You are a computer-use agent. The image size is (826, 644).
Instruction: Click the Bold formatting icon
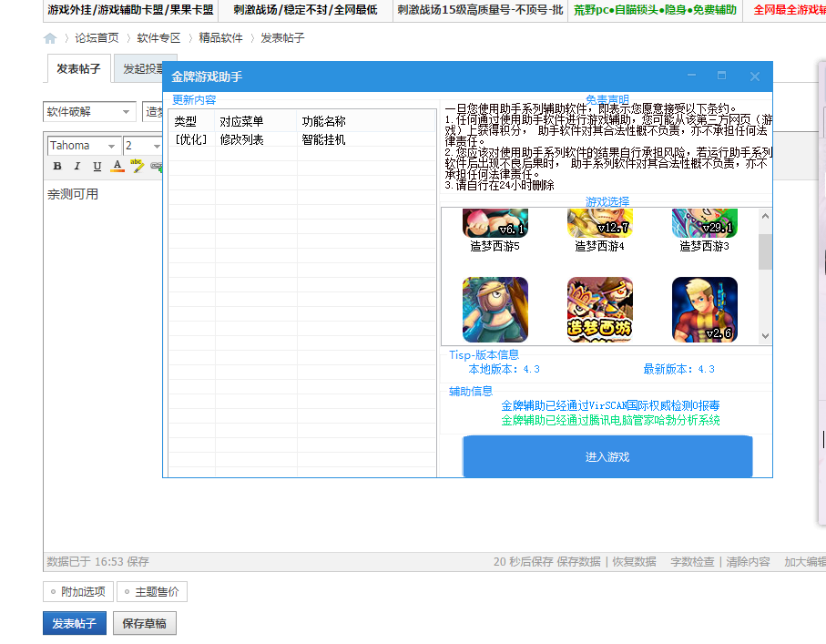[57, 166]
